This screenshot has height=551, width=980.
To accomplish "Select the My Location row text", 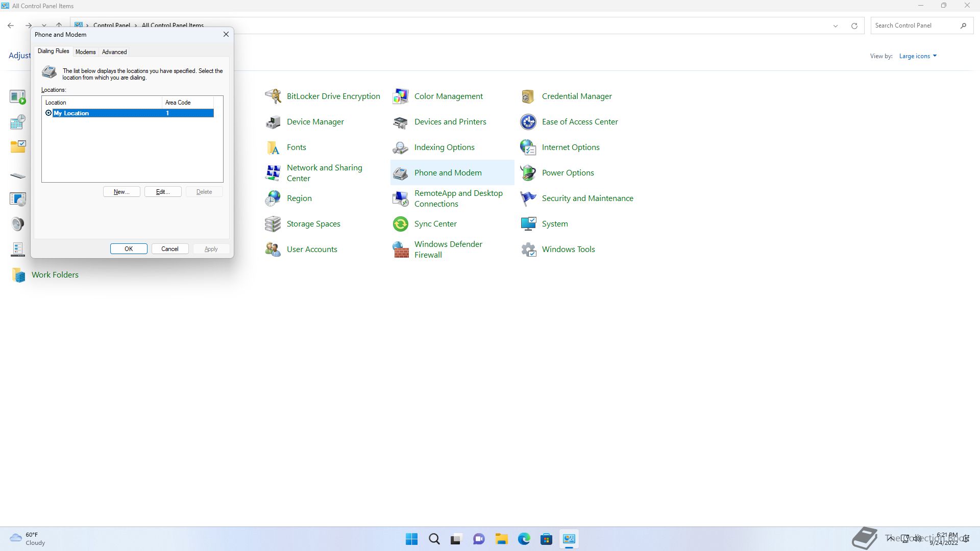I will [x=71, y=113].
